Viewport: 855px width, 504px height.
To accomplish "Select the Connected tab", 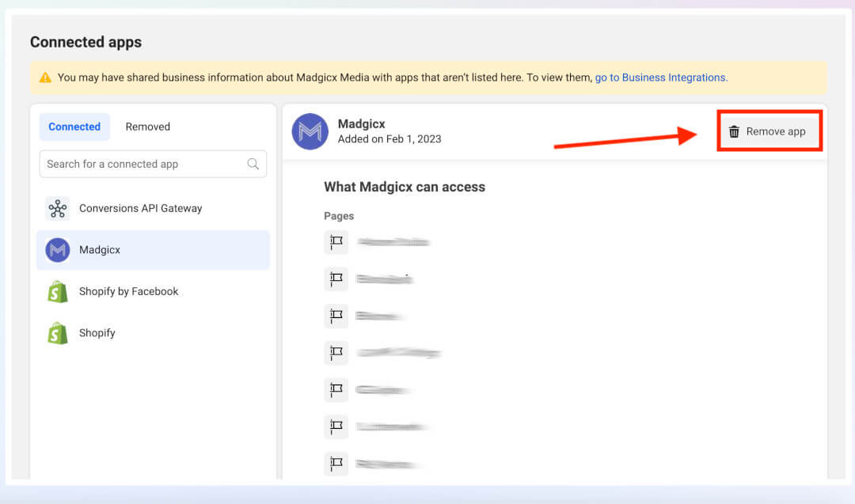I will (x=74, y=127).
